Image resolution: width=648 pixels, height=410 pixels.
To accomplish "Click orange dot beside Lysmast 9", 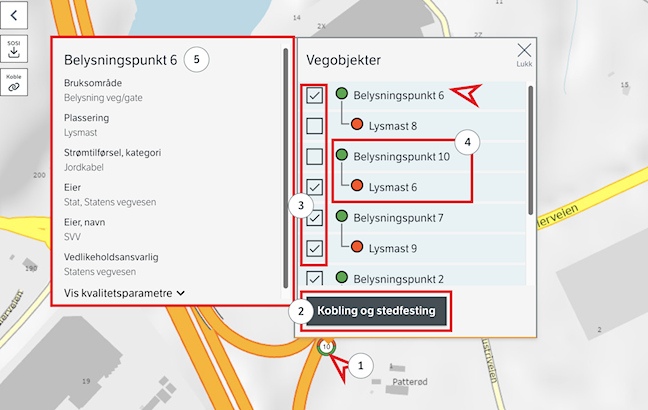I will click(357, 246).
